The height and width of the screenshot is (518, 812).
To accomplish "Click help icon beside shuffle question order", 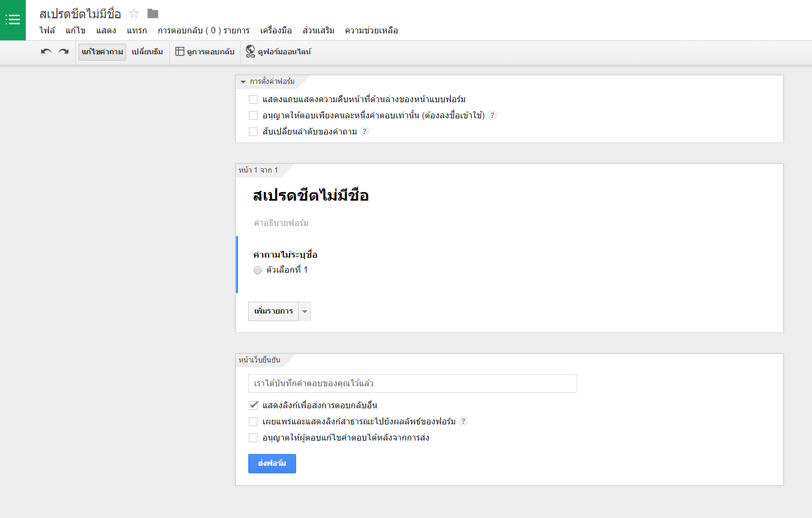I will pos(364,131).
